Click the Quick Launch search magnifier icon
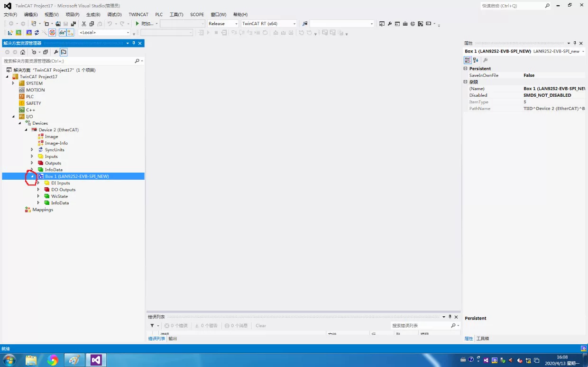588x367 pixels. pos(547,6)
